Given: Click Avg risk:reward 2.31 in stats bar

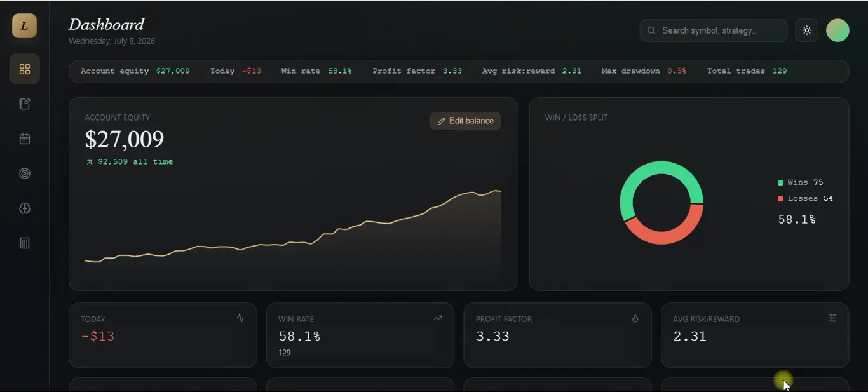Looking at the screenshot, I should 532,71.
